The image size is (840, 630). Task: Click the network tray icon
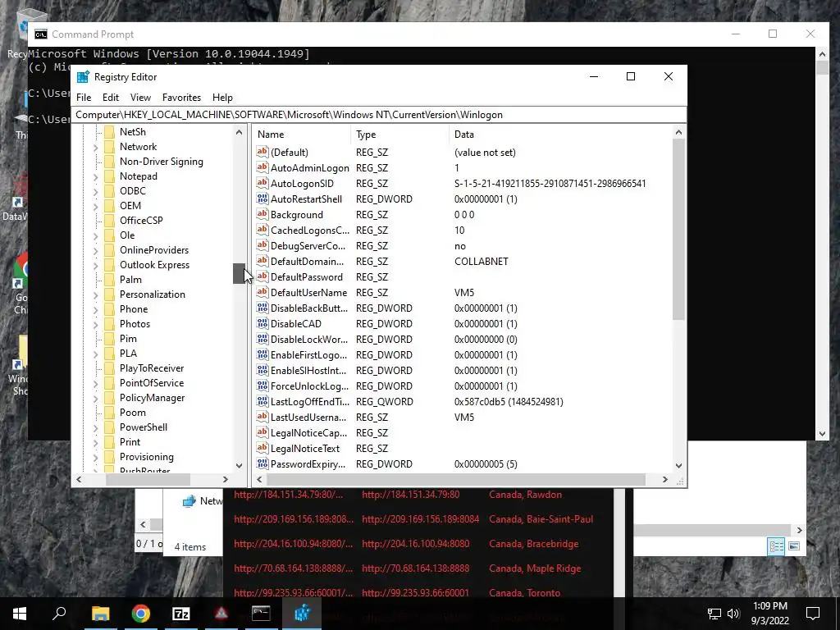point(714,614)
